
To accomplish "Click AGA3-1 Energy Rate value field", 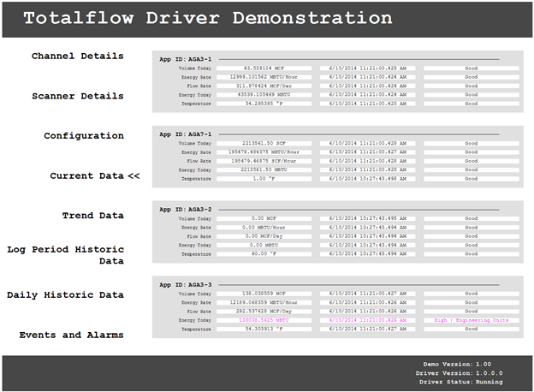I will tap(264, 77).
